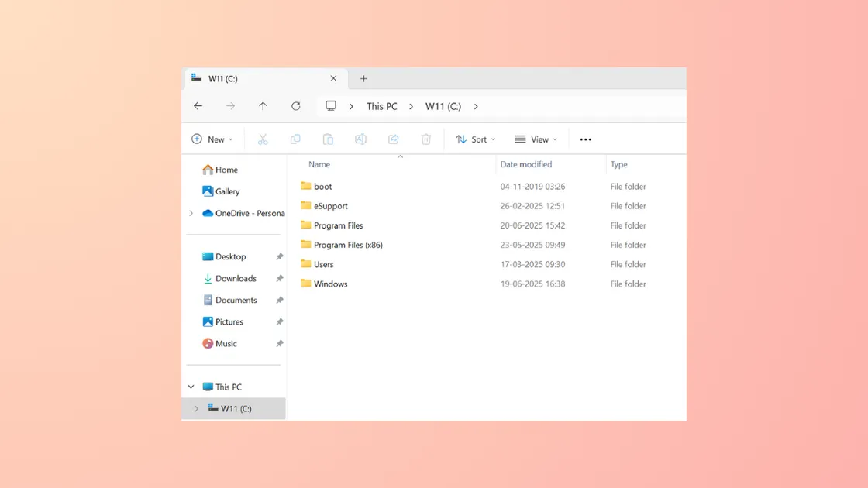Screen dimensions: 868x488
Task: Open the Share icon
Action: (393, 139)
